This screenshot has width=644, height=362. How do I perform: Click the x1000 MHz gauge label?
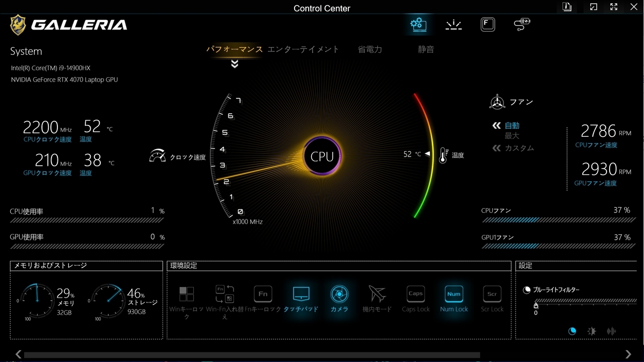(247, 221)
